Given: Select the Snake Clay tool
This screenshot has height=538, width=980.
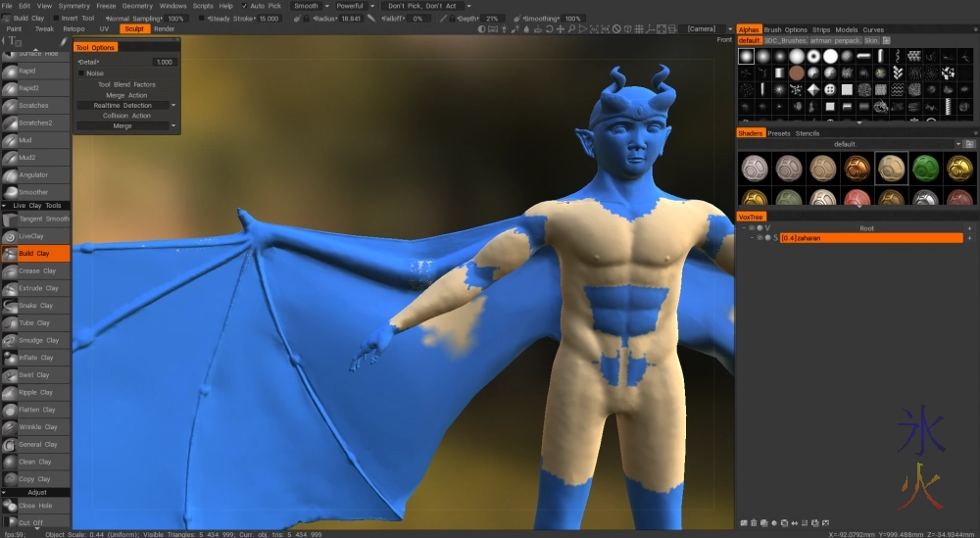Looking at the screenshot, I should (x=35, y=306).
